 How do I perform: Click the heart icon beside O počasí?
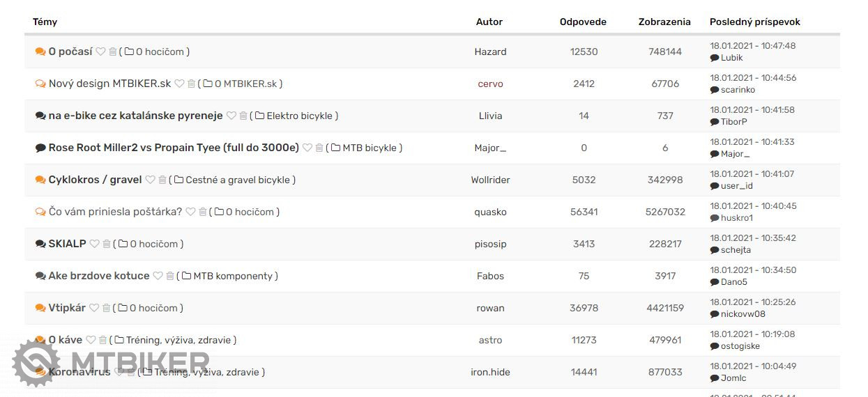pos(100,52)
